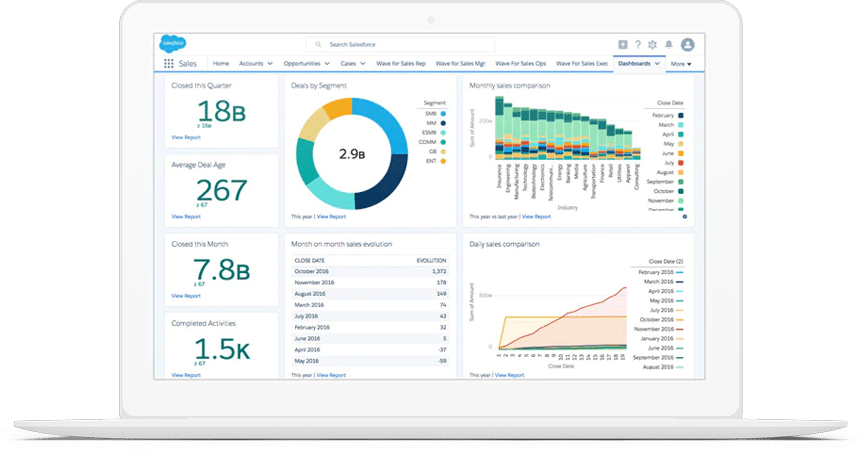Screen dimensions: 862x450
Task: Switch to Wave For Sales Exec tab
Action: [x=582, y=64]
